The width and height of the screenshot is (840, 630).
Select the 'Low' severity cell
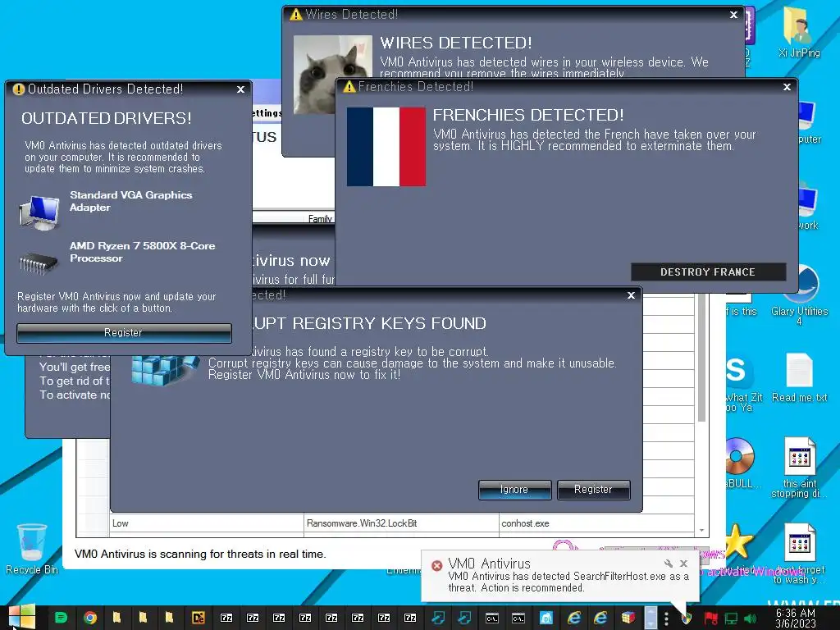click(207, 523)
